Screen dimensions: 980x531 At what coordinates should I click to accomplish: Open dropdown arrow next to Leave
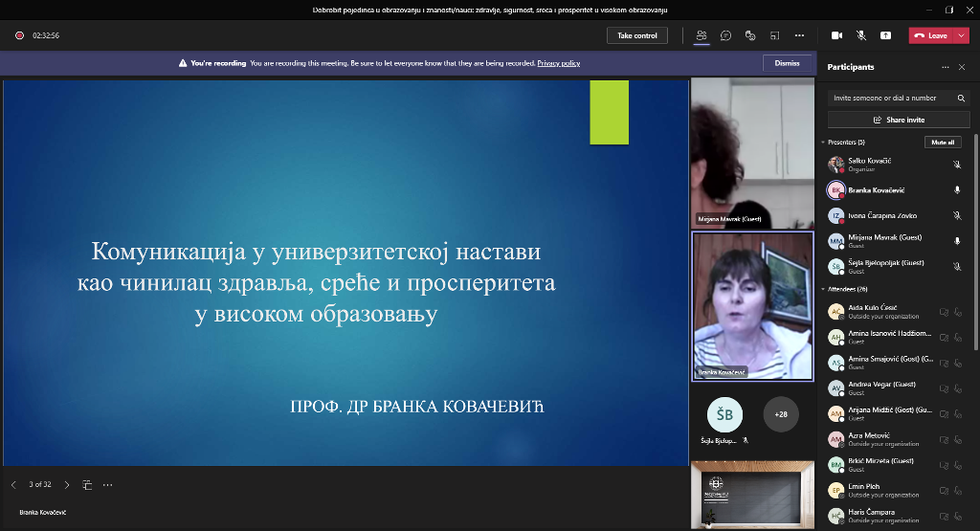pyautogui.click(x=962, y=35)
